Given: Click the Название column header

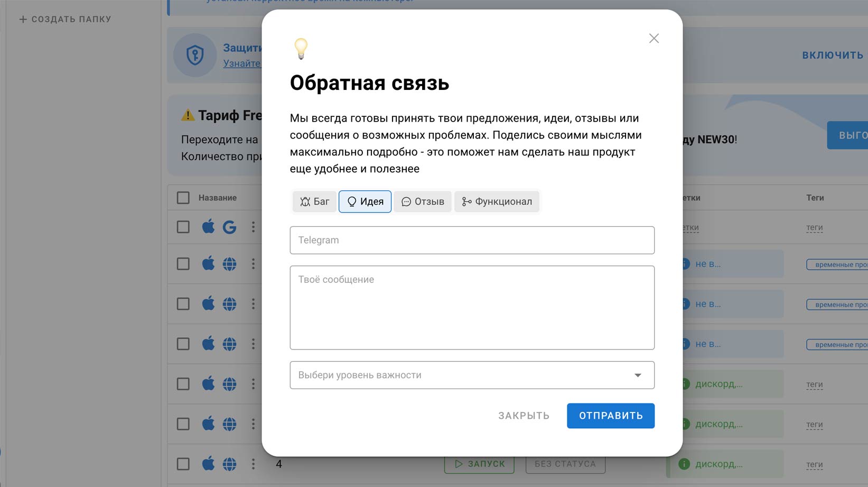Looking at the screenshot, I should point(218,198).
